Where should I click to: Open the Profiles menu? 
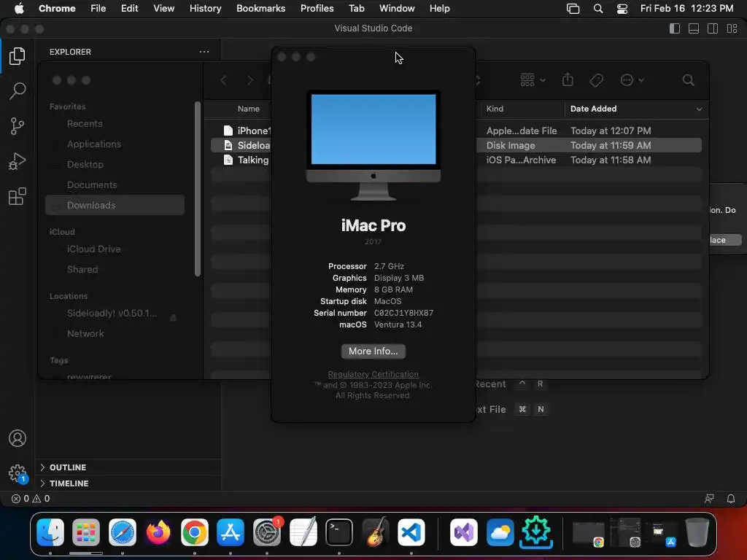pos(317,8)
